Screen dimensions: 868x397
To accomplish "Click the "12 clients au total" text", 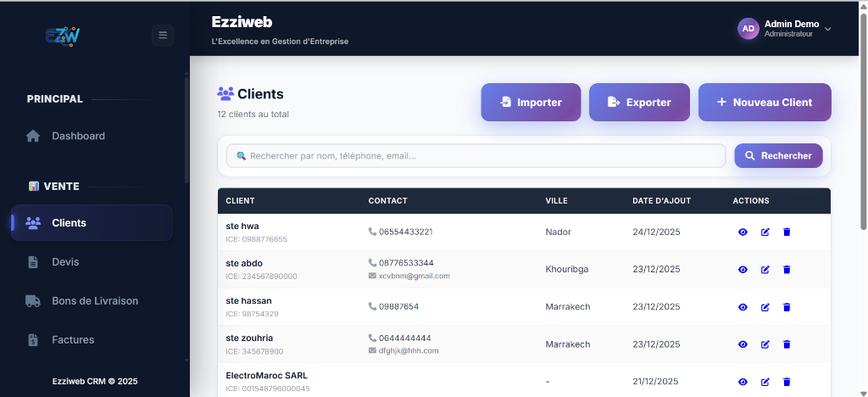I will pos(253,115).
